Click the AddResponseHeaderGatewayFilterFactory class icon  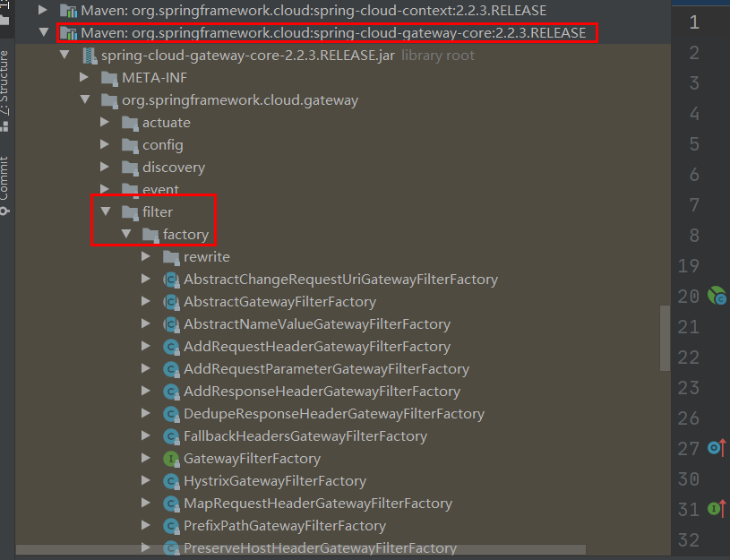point(171,392)
